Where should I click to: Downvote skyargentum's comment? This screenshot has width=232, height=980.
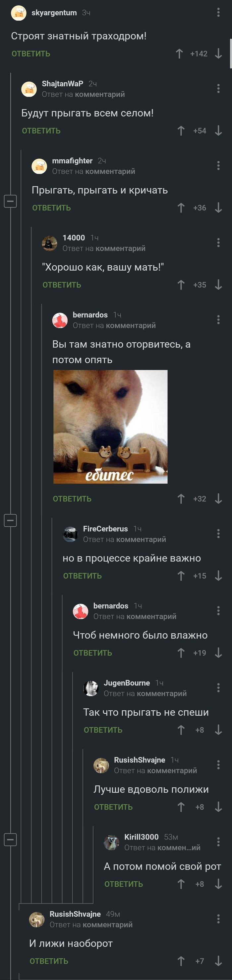[218, 54]
